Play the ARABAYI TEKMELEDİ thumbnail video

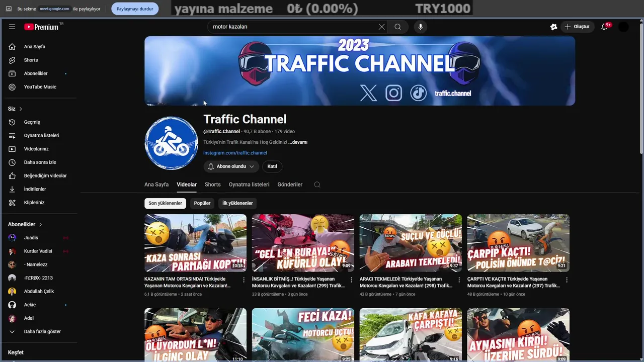pos(411,243)
